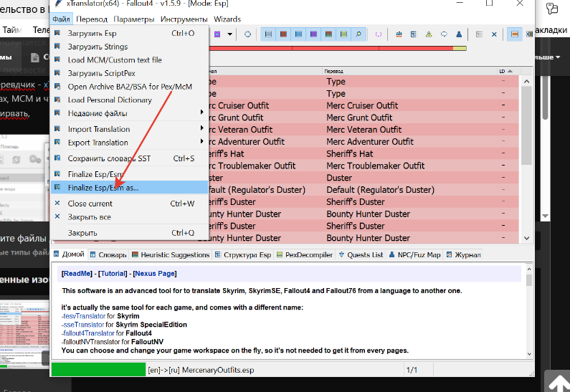The image size is (570, 392).
Task: Click the blue person silhouette toolbar icon
Action: pyautogui.click(x=459, y=34)
